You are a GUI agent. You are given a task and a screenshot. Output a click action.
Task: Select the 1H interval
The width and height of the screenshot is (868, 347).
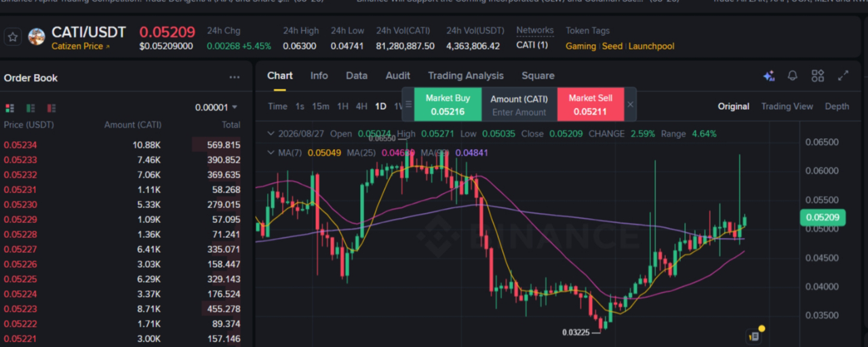[342, 106]
